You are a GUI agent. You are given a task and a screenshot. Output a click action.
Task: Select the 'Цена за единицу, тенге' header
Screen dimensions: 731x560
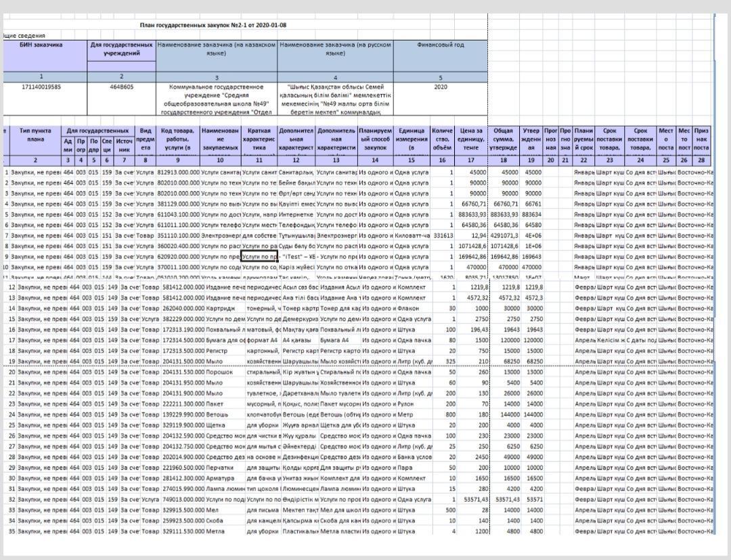tap(471, 139)
